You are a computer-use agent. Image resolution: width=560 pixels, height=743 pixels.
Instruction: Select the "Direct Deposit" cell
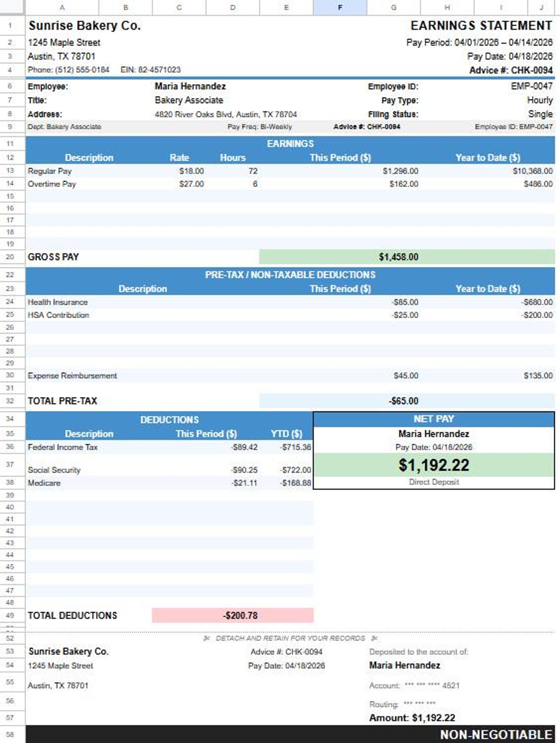(434, 482)
